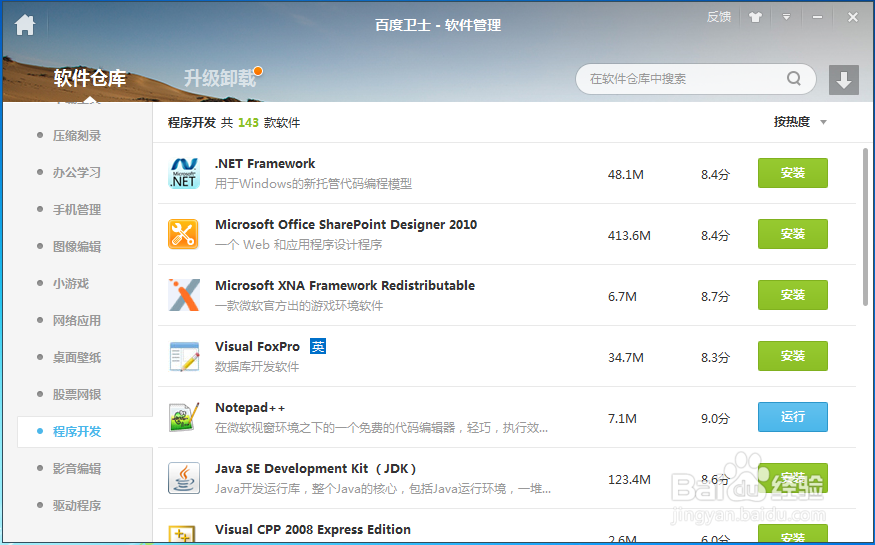This screenshot has width=875, height=545.
Task: Click the 英 language badge beside Visual FoxPro
Action: (318, 346)
